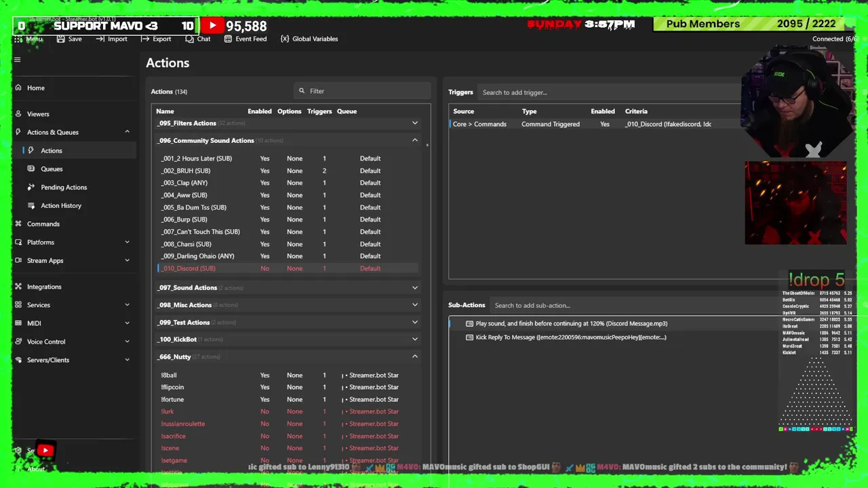This screenshot has height=488, width=868.
Task: Select the !flipcoin action row
Action: pos(288,387)
